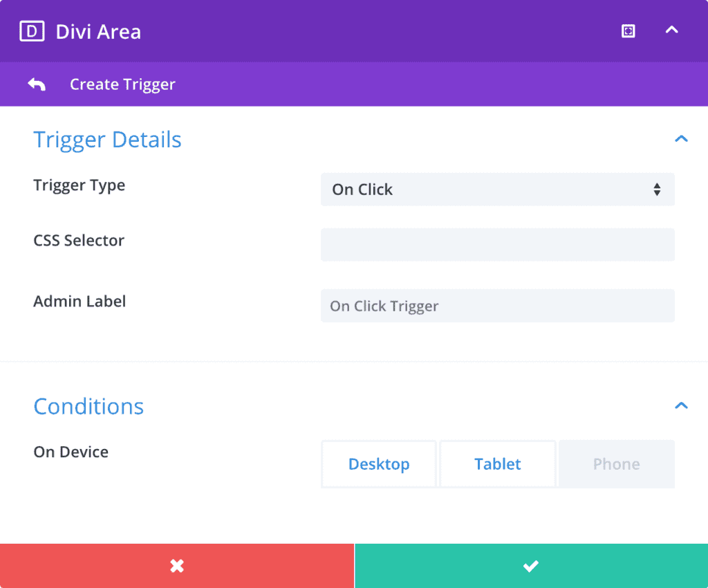Toggle fullscreen mode icon in header
708x588 pixels.
click(628, 31)
